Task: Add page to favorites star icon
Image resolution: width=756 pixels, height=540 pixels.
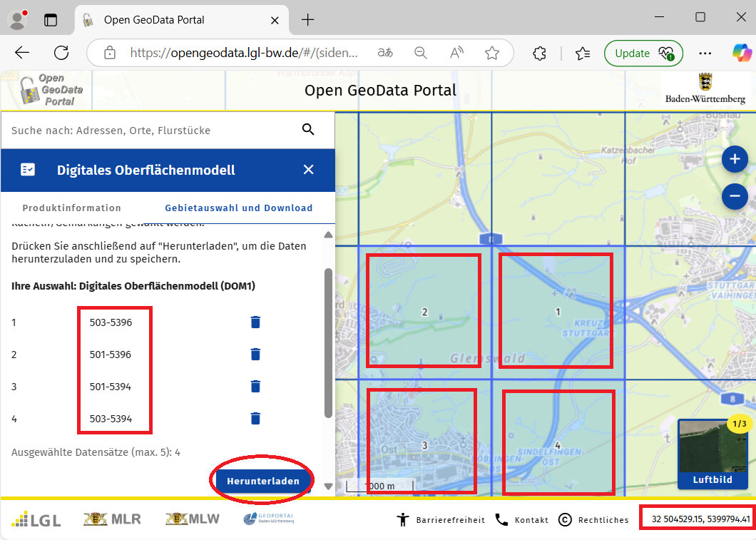Action: [491, 53]
